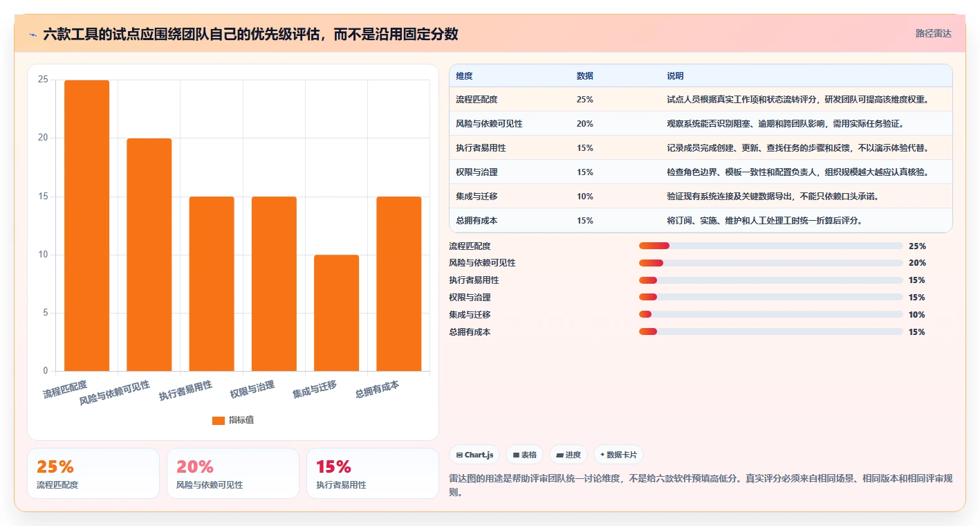Click the 权限与治理 bar in the chart
980x526 pixels.
click(274, 284)
